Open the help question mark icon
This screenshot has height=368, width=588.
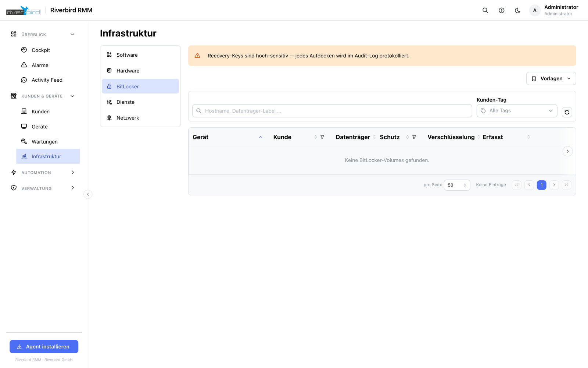tap(501, 10)
